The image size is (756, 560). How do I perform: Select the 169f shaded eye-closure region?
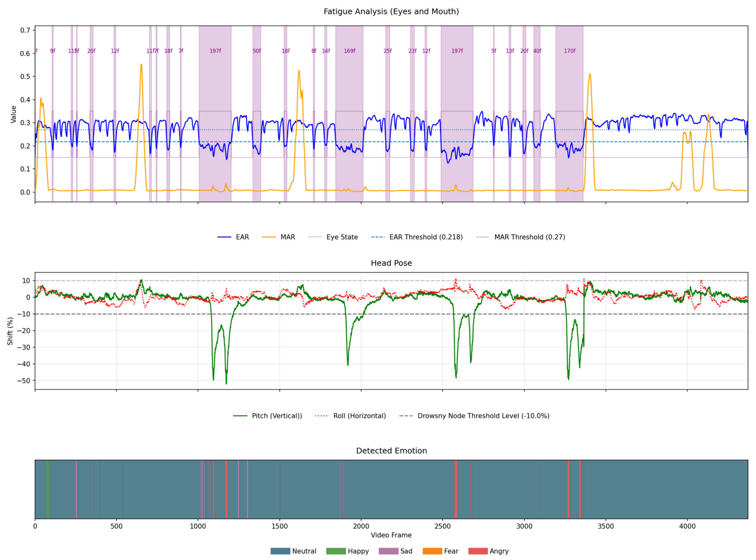(x=349, y=114)
